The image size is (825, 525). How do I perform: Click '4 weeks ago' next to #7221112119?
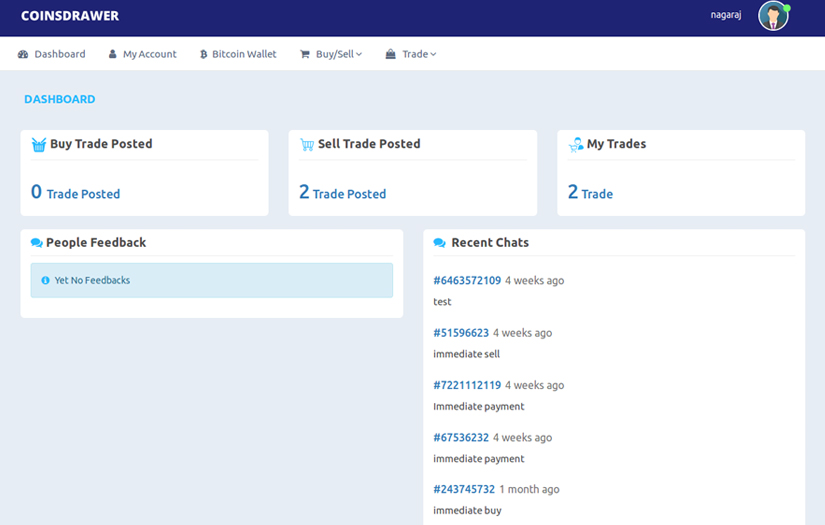pos(535,386)
